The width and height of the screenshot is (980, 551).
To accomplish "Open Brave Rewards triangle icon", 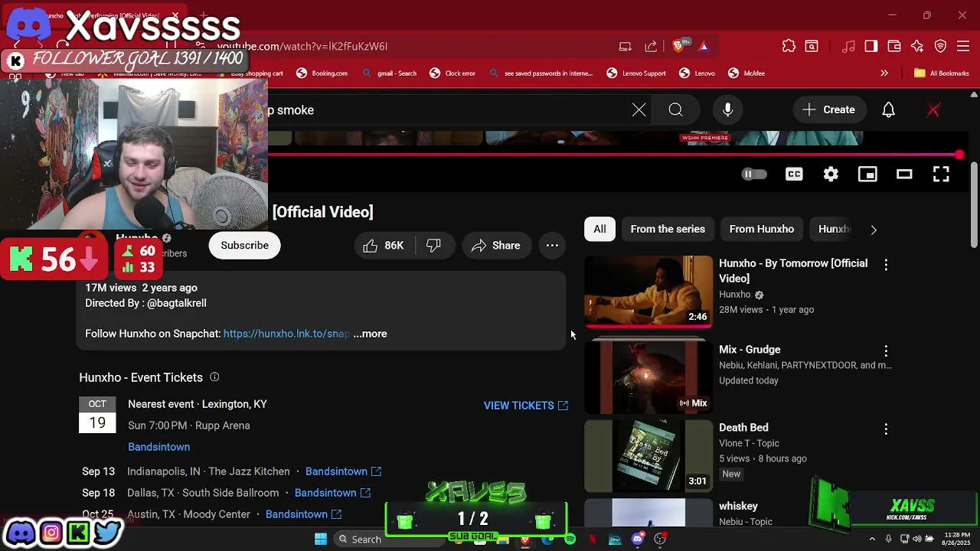I will [x=704, y=46].
